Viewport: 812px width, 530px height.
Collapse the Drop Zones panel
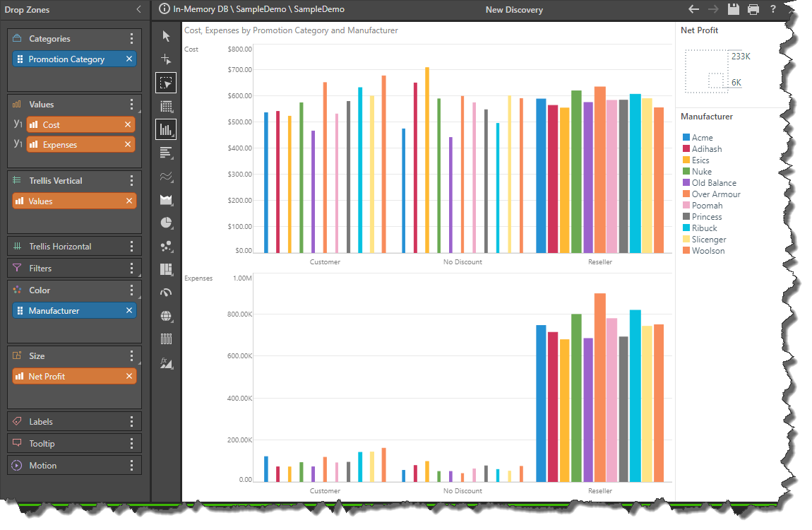click(138, 10)
